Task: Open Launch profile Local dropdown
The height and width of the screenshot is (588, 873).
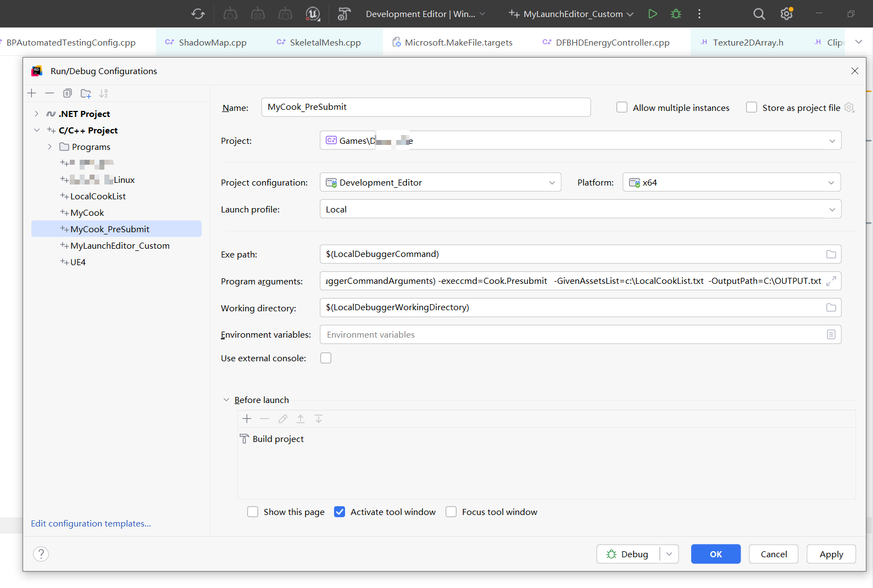Action: (580, 209)
